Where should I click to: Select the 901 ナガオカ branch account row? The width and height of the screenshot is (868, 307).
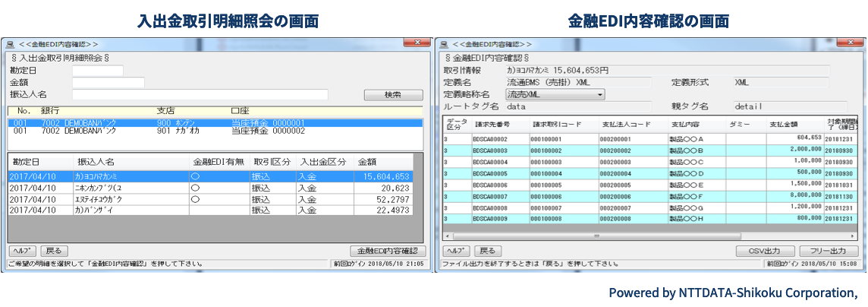click(211, 131)
